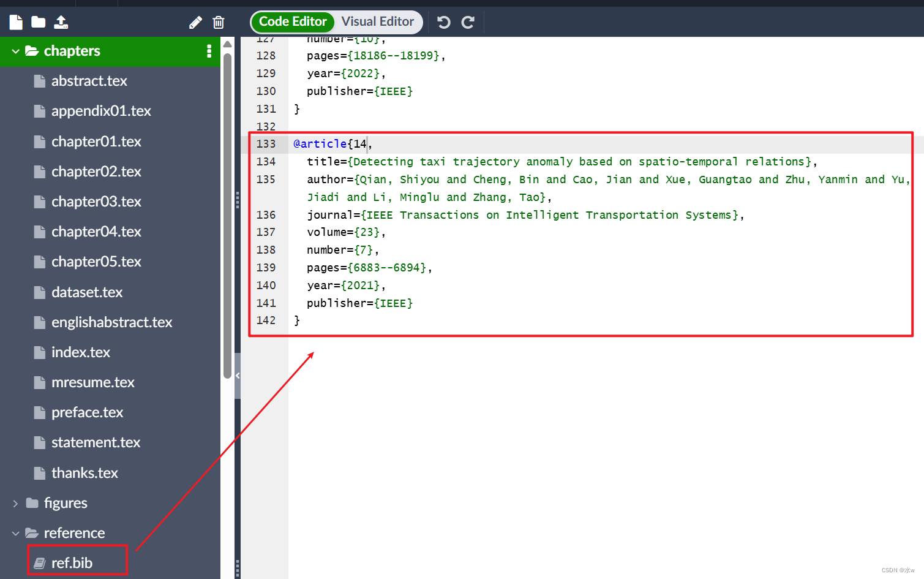924x579 pixels.
Task: Click the year={2022} line
Action: tap(346, 74)
